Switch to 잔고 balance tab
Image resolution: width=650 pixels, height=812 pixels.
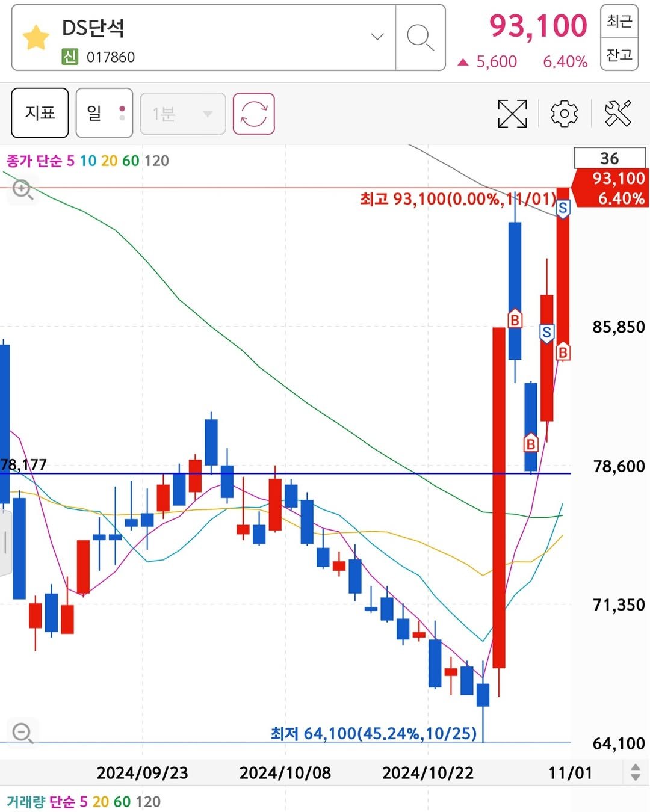619,55
